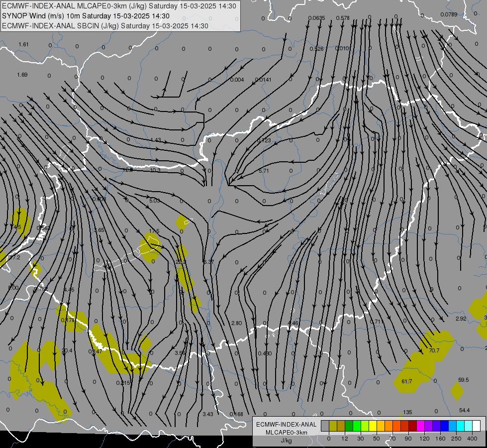Click the map value 135
This screenshot has height=448, width=487.
(x=407, y=412)
